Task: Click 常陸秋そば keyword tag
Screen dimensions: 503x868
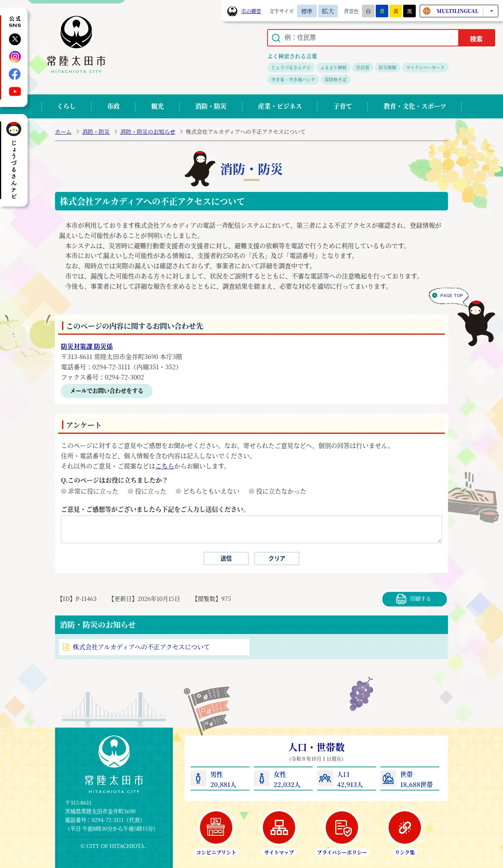Action: point(336,80)
